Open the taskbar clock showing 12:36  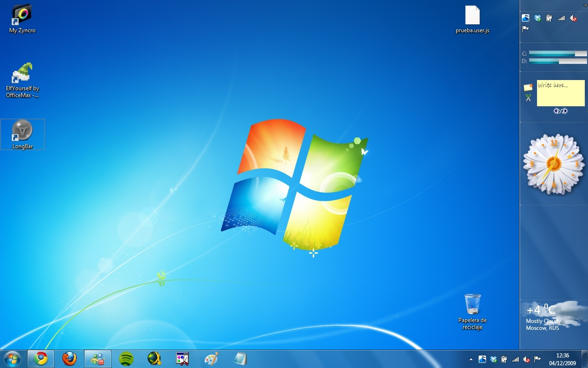(562, 359)
